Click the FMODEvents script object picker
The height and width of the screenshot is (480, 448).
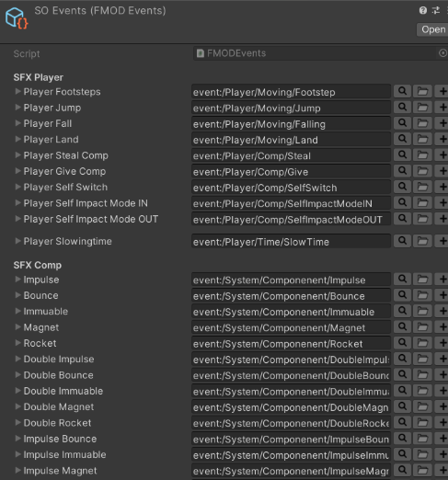coord(442,53)
